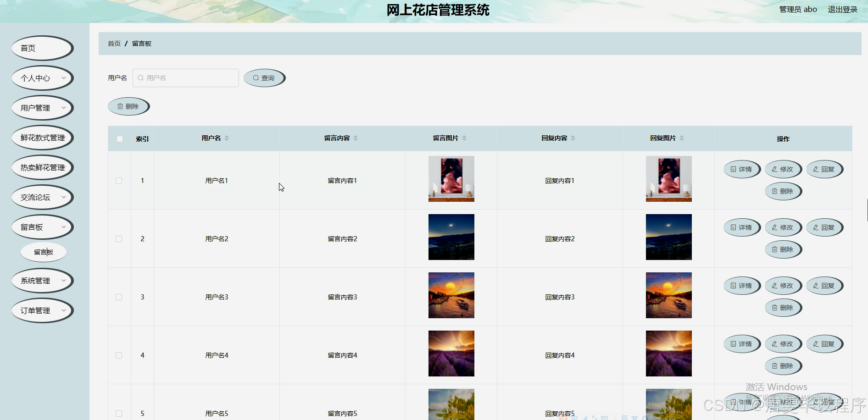Screen dimensions: 868x420
Task: Sort by 用户名 column arrows
Action: coord(227,138)
